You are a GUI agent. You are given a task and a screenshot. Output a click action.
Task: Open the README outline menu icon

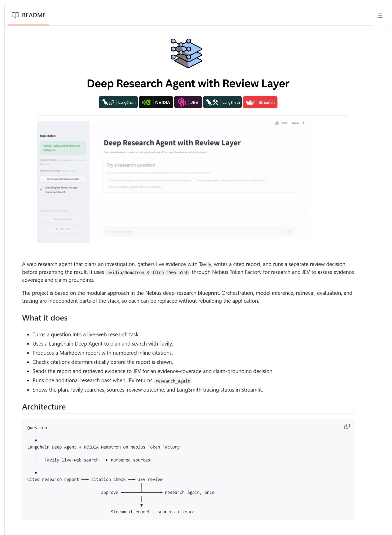tap(379, 15)
